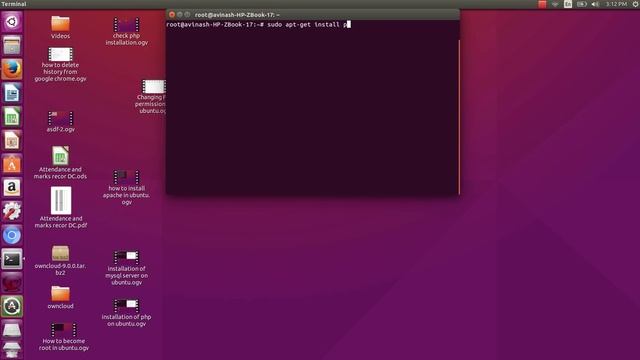Open the network indicator menu
Screen dimensions: 640x360
(555, 4)
